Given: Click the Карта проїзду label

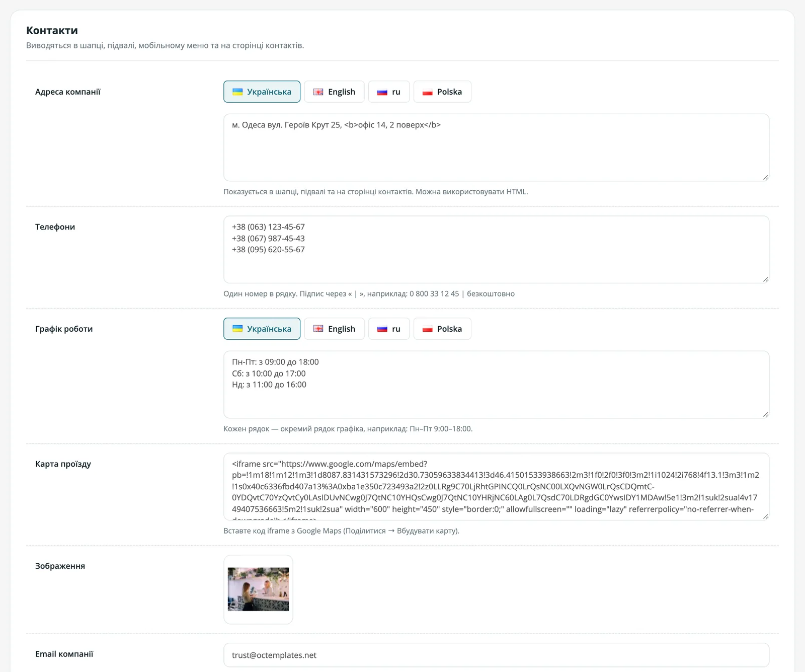Looking at the screenshot, I should [63, 464].
